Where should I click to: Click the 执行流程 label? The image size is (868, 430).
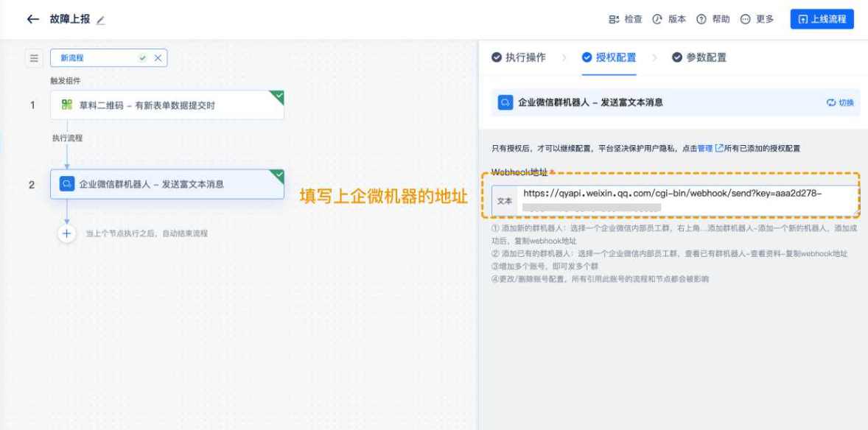pos(68,138)
